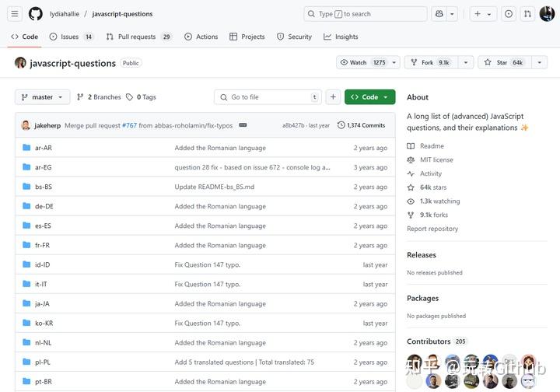Image resolution: width=560 pixels, height=392 pixels.
Task: Open the ar-AR folder
Action: coord(44,148)
